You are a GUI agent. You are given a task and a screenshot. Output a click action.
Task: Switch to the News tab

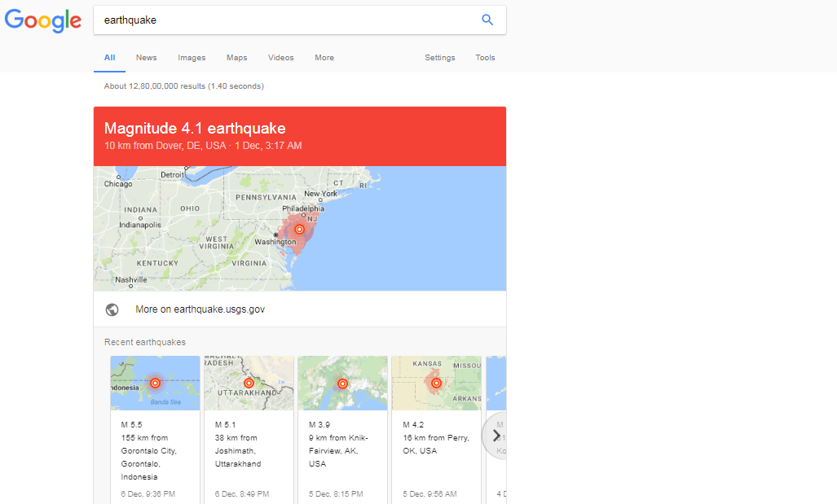click(146, 58)
